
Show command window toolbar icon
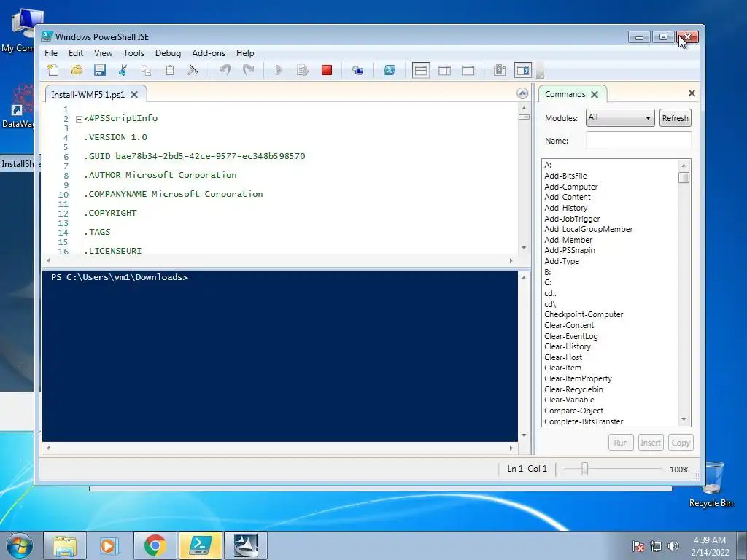[500, 71]
